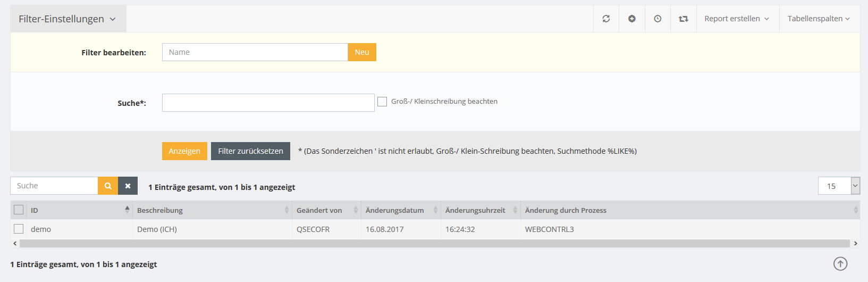The height and width of the screenshot is (282, 868).
Task: Sort by Beschreibung column header
Action: pos(160,210)
